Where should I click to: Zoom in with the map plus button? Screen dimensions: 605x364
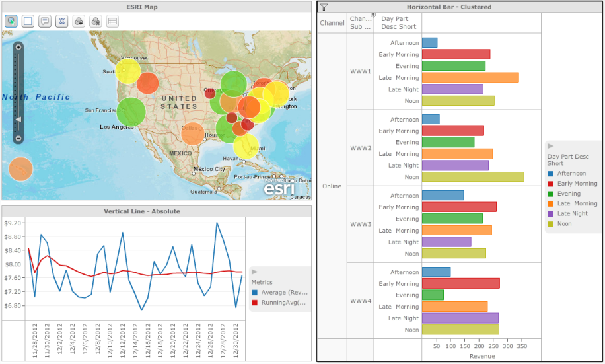point(18,47)
